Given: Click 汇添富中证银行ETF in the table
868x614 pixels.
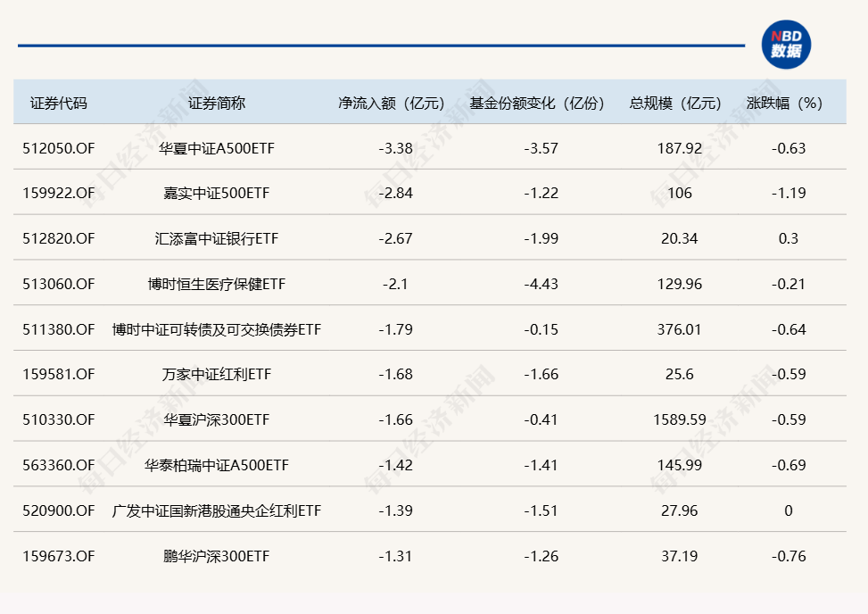Looking at the screenshot, I should click(x=217, y=238).
